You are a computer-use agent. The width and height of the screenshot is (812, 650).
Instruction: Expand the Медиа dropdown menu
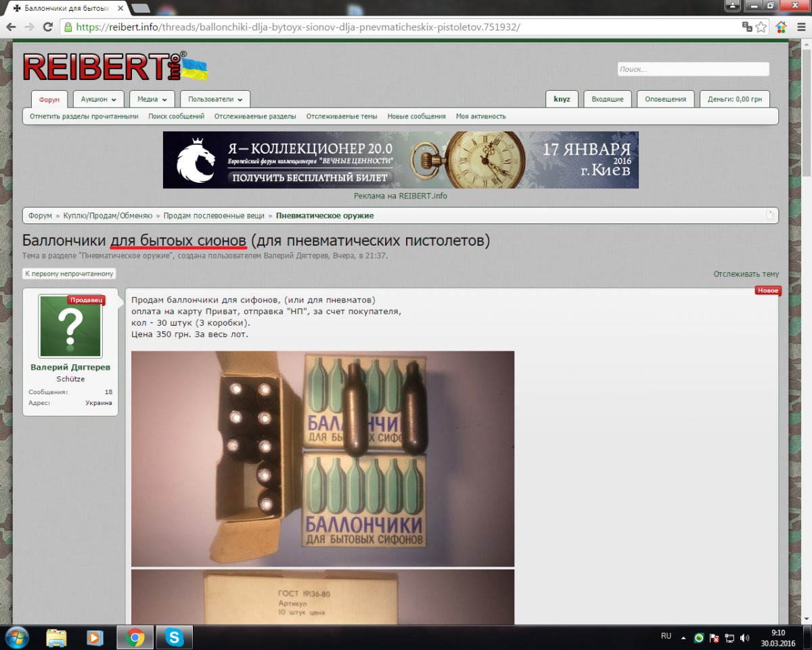152,99
